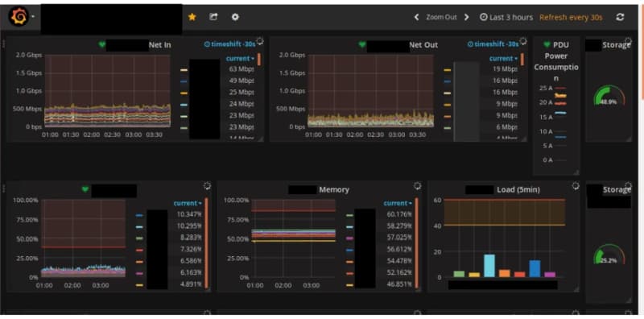Click the 24 Mbps Net In legend value
644x319 pixels.
[242, 104]
